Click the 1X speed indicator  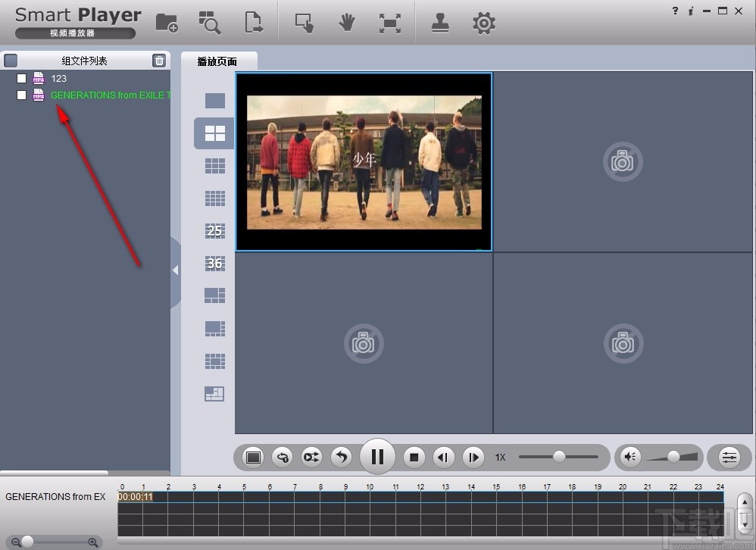(x=501, y=457)
